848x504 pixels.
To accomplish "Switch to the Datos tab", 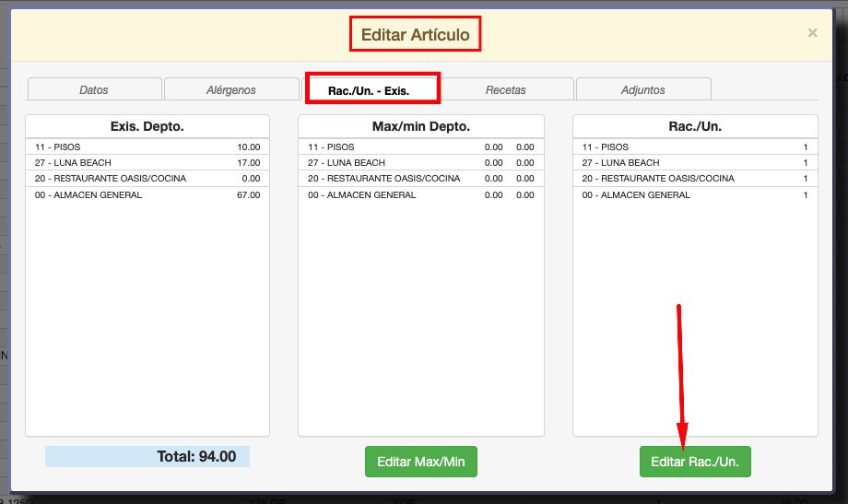I will [94, 90].
